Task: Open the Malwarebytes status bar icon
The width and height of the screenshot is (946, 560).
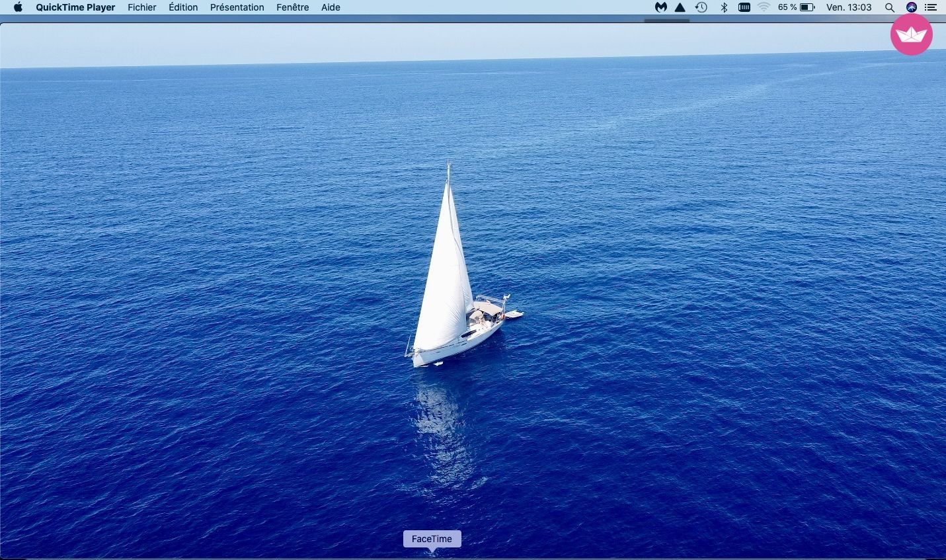Action: click(x=660, y=7)
